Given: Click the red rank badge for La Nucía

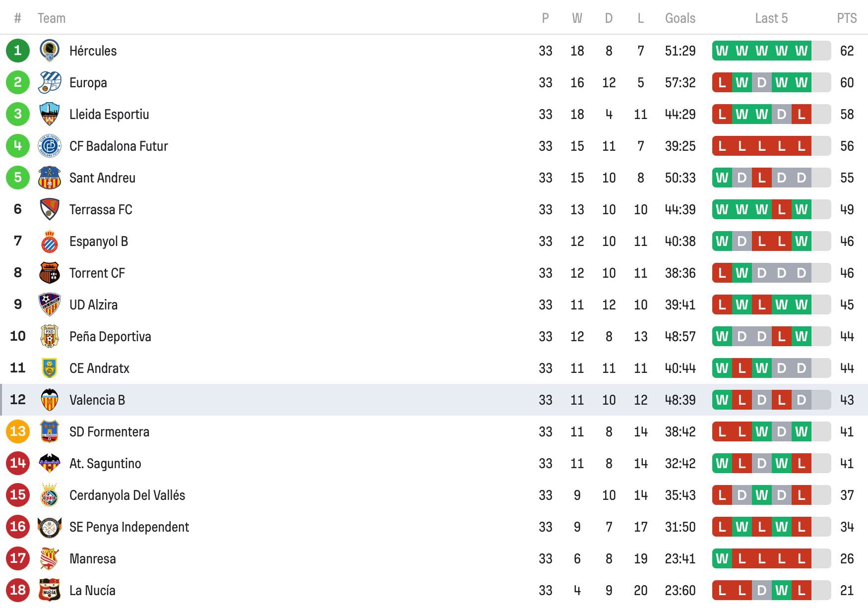Looking at the screenshot, I should point(18,590).
